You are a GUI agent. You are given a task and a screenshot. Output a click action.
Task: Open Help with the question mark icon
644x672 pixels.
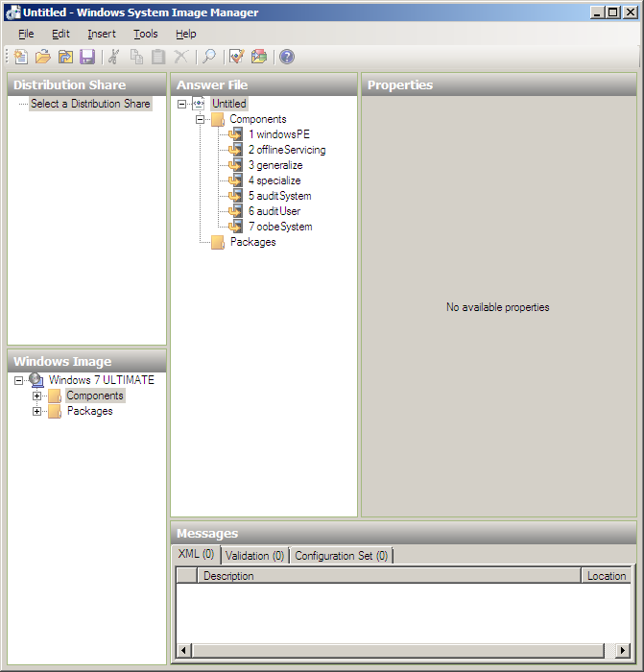point(287,57)
